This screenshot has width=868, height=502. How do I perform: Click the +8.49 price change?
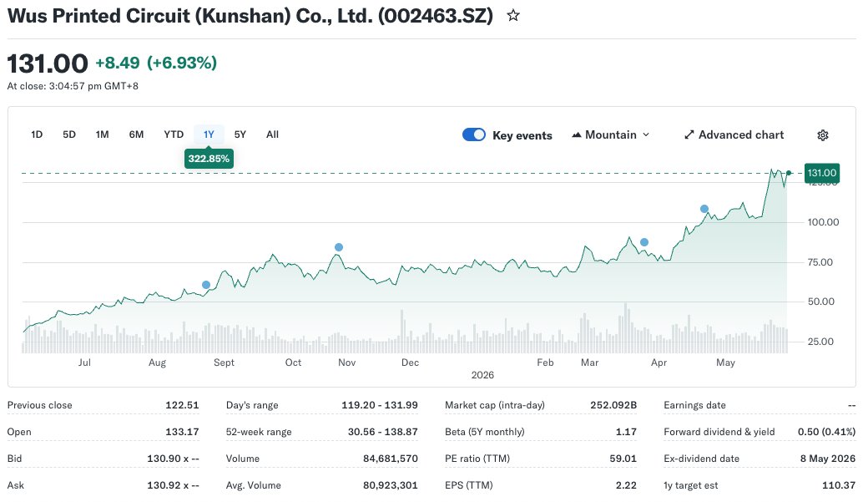pyautogui.click(x=118, y=63)
